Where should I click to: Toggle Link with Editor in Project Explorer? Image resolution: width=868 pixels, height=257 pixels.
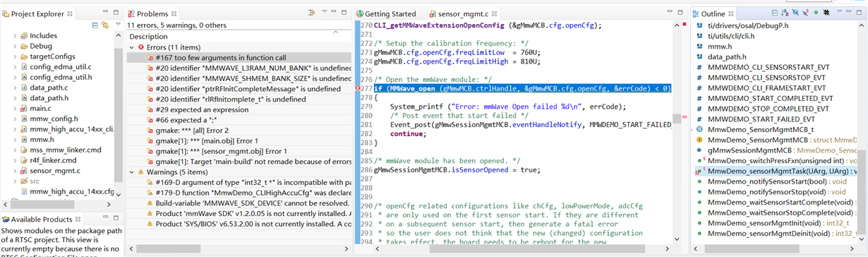105,25
